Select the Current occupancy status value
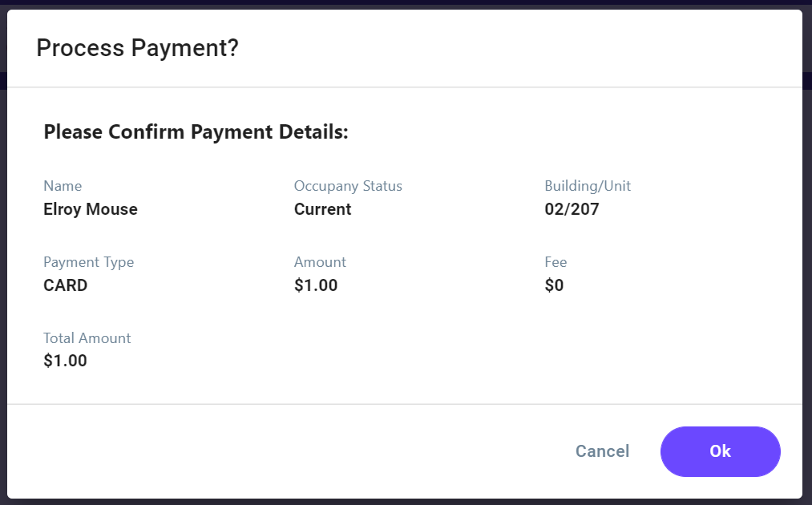The height and width of the screenshot is (505, 812). [x=322, y=209]
